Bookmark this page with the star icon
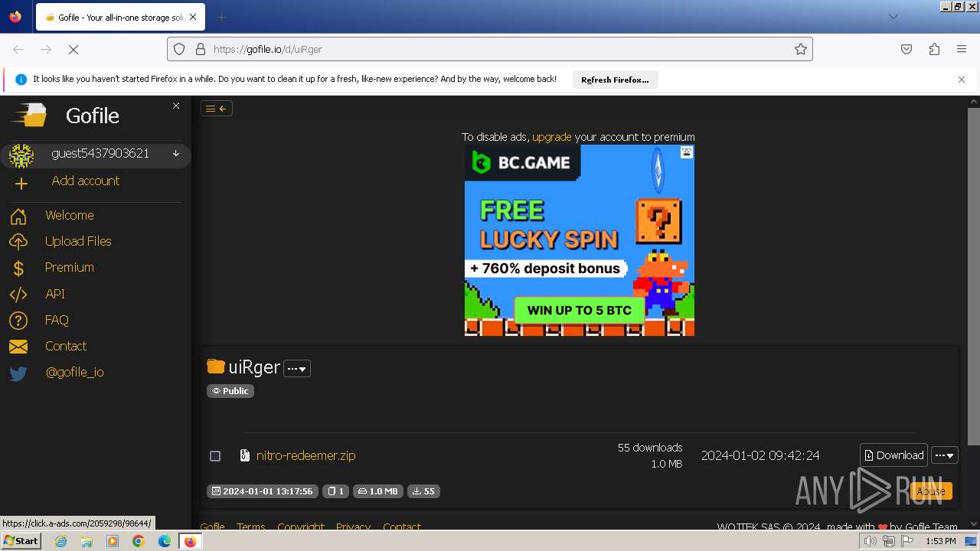 [801, 49]
